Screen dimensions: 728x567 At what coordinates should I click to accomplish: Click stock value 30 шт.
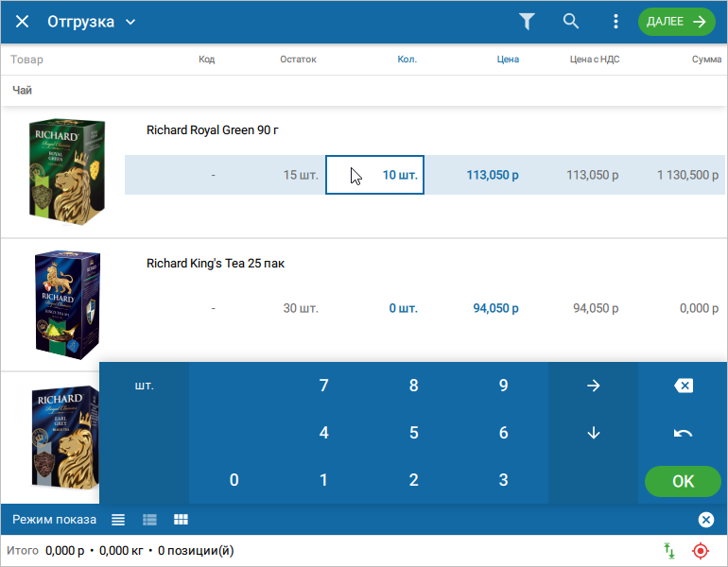(x=301, y=308)
